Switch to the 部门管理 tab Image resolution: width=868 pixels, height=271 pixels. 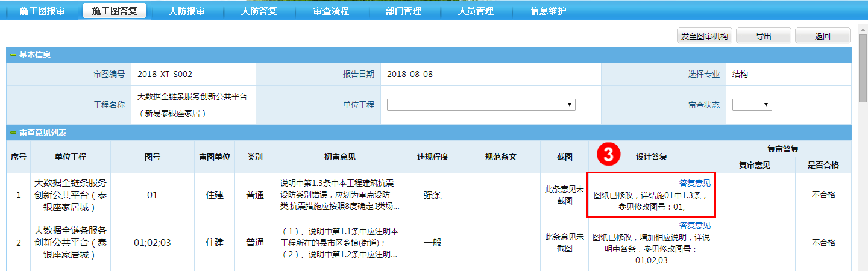click(x=403, y=11)
